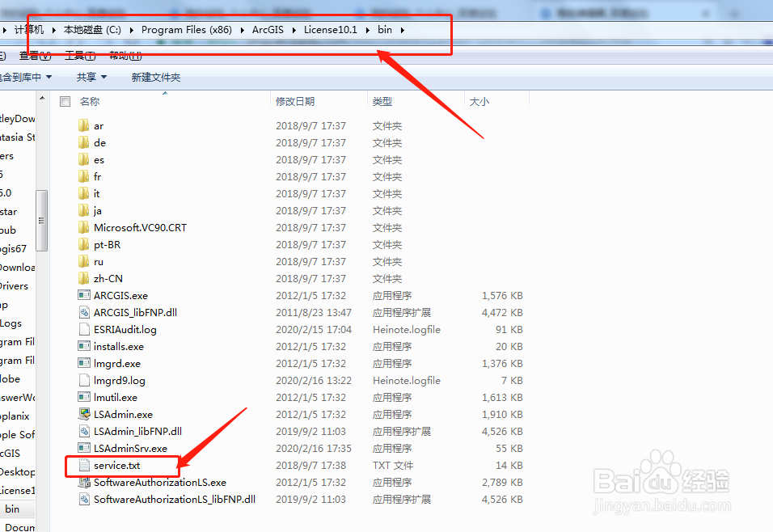The image size is (773, 532).
Task: Click the service.txt file icon
Action: click(84, 465)
